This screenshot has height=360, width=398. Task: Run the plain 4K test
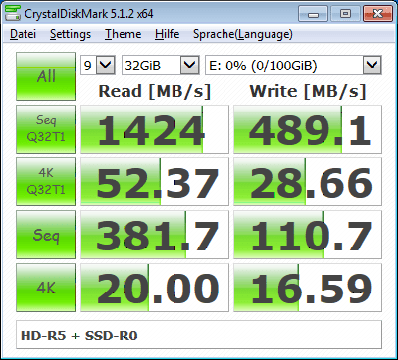(46, 287)
